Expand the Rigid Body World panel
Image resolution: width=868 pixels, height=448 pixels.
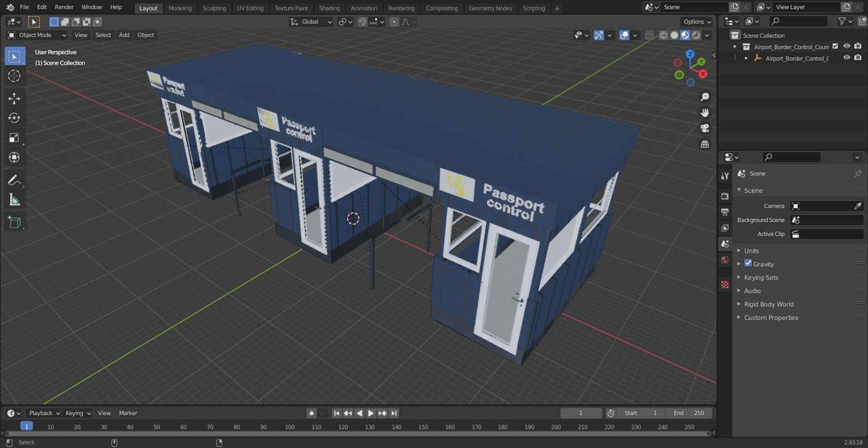point(769,304)
